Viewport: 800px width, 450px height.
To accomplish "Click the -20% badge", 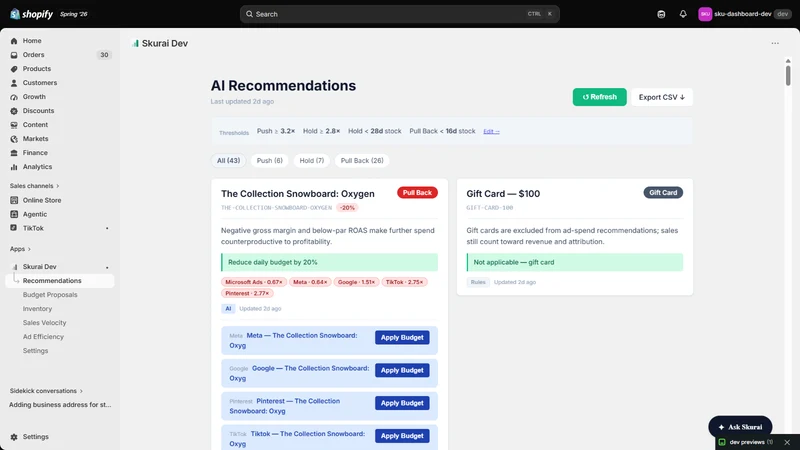I will (x=347, y=208).
